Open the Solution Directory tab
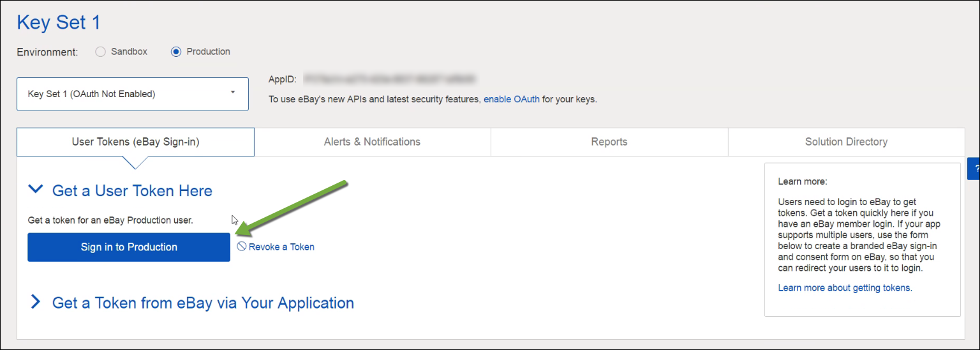 846,142
